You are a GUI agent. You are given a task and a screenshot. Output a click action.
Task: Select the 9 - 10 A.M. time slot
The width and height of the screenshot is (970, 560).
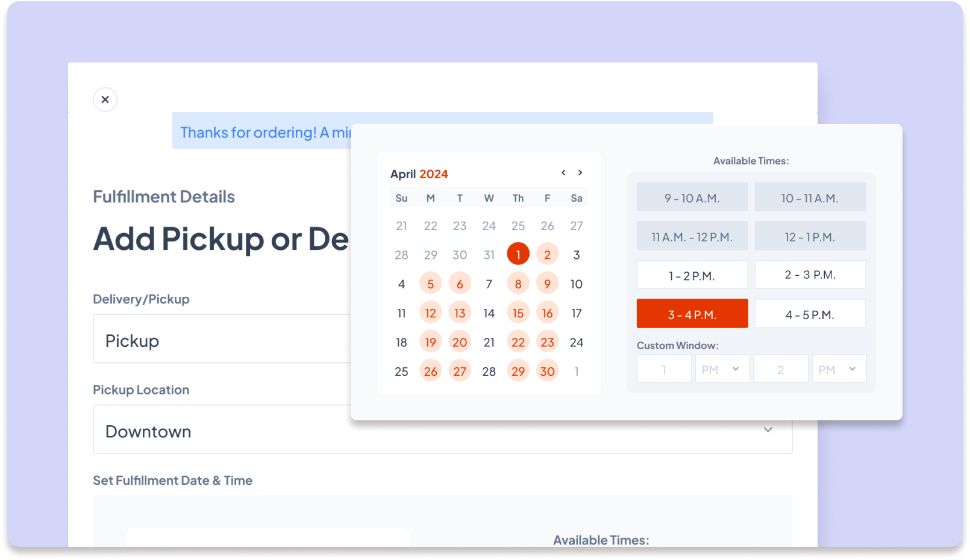692,197
